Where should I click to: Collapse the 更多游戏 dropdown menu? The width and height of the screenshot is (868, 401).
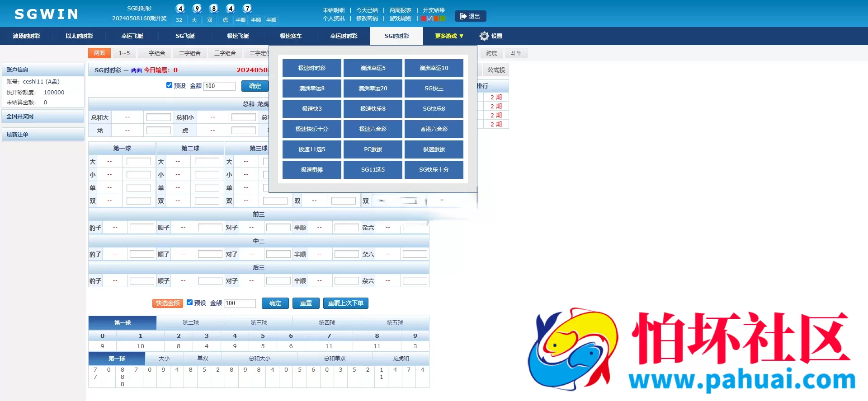pyautogui.click(x=449, y=36)
